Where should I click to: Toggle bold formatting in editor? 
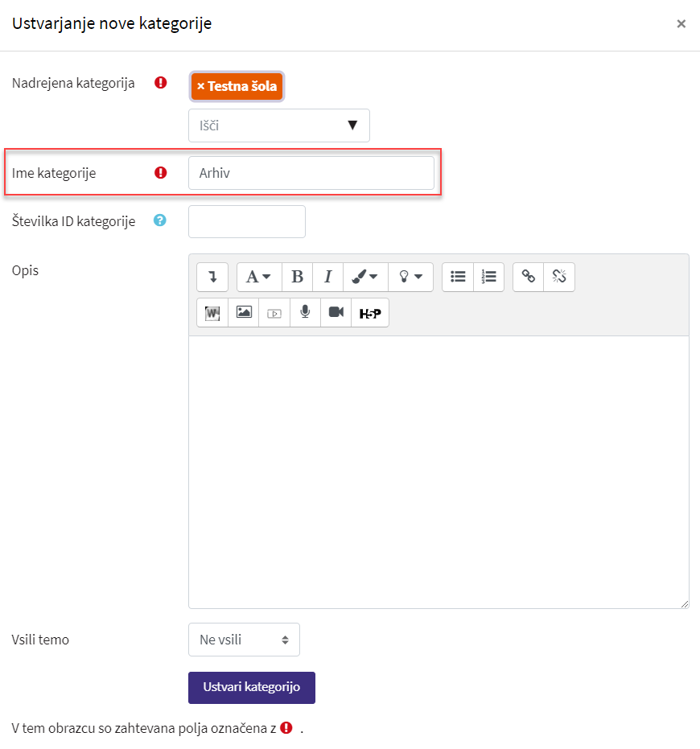297,277
